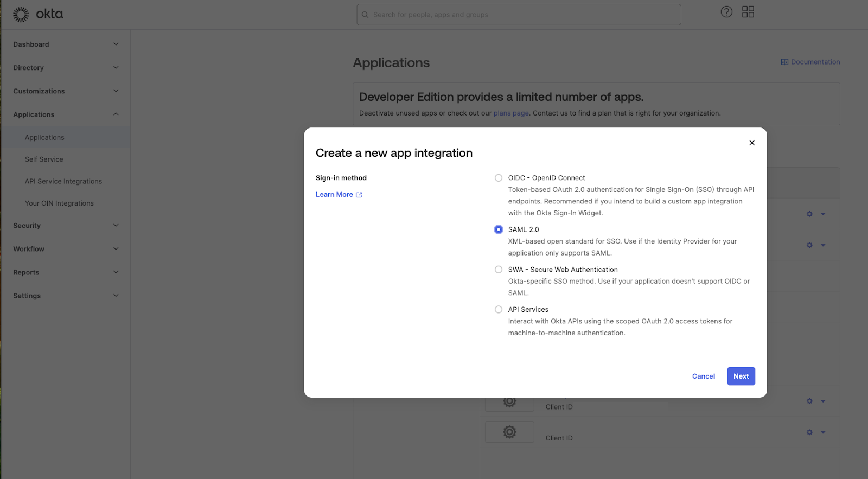Image resolution: width=868 pixels, height=479 pixels.
Task: Click the search magnifier icon
Action: point(365,15)
